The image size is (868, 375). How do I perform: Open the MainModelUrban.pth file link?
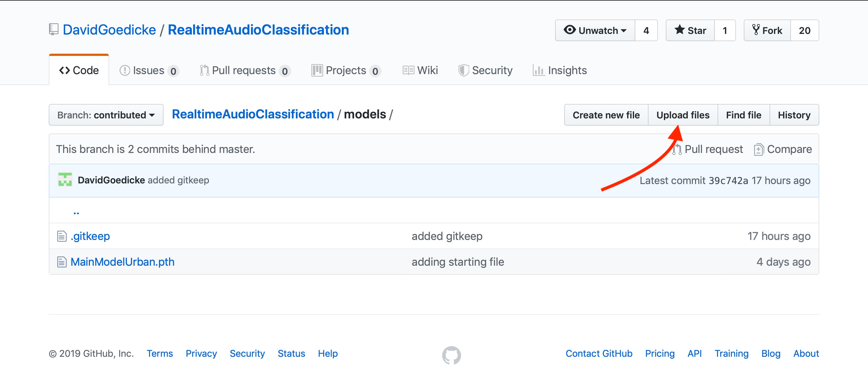coord(122,262)
